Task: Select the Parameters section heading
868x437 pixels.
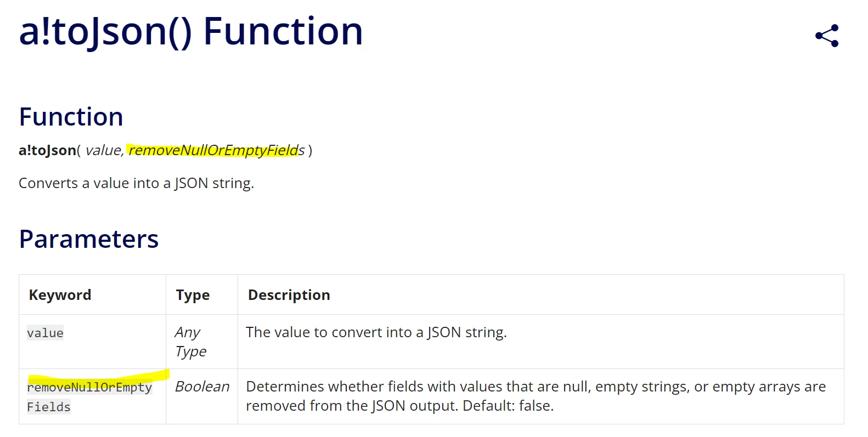Action: click(x=89, y=239)
